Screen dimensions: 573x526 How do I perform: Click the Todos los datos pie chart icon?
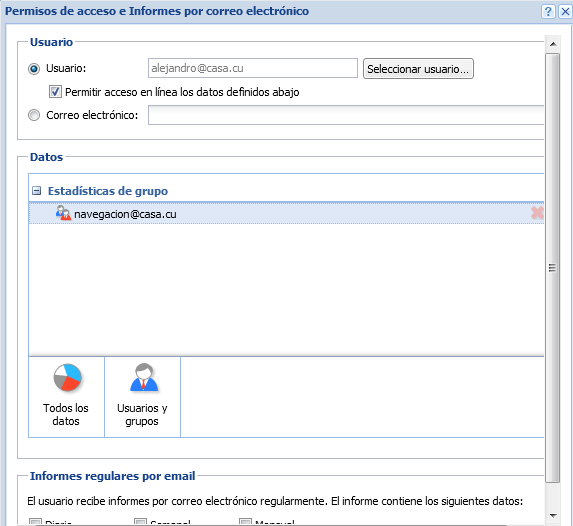pos(67,378)
